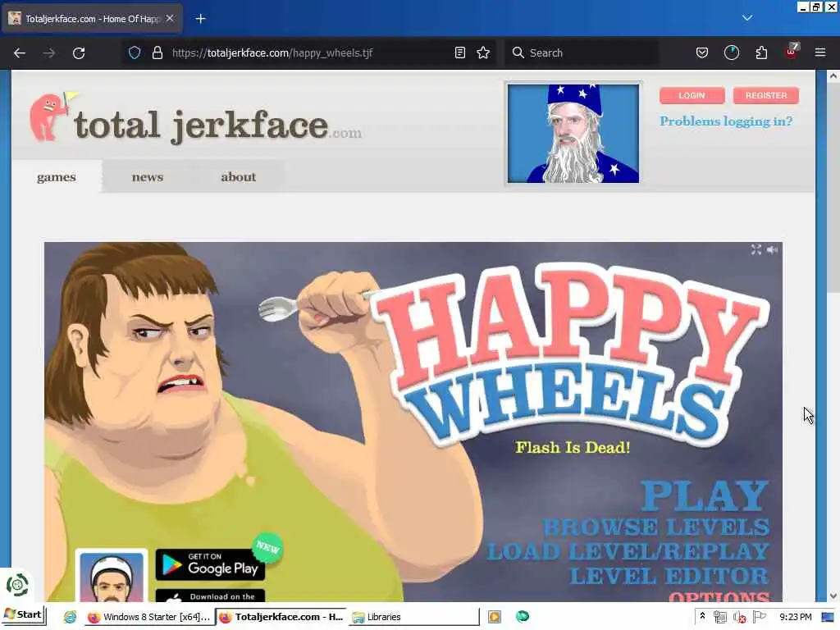
Task: Switch to Libraries taskbar window
Action: [x=414, y=617]
